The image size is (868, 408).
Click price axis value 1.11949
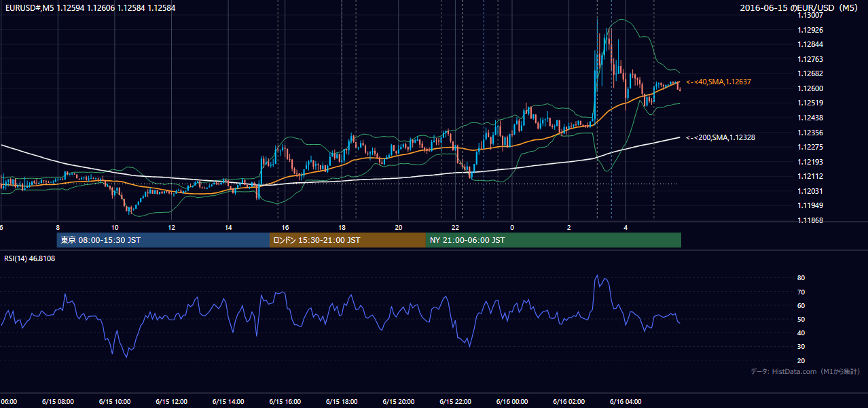810,205
